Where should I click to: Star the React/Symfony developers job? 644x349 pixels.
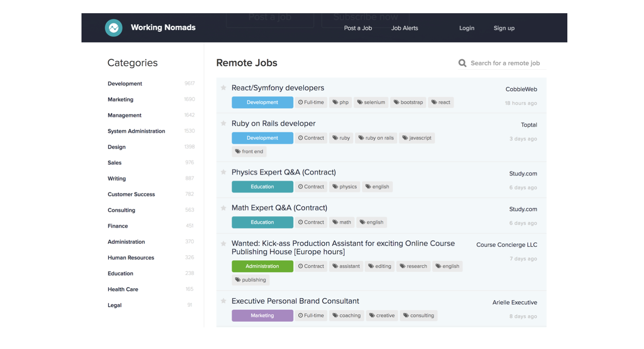[223, 88]
